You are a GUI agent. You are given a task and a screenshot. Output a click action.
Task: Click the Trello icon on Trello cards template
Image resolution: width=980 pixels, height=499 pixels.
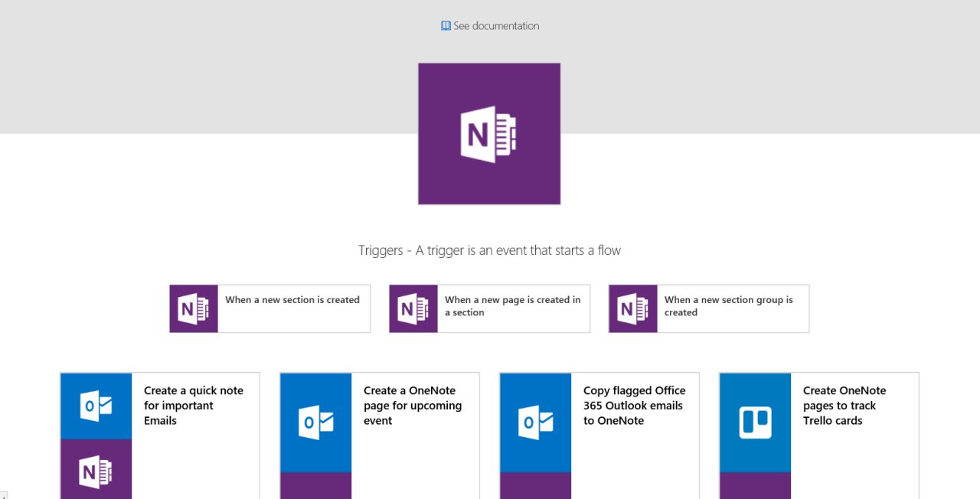(755, 422)
